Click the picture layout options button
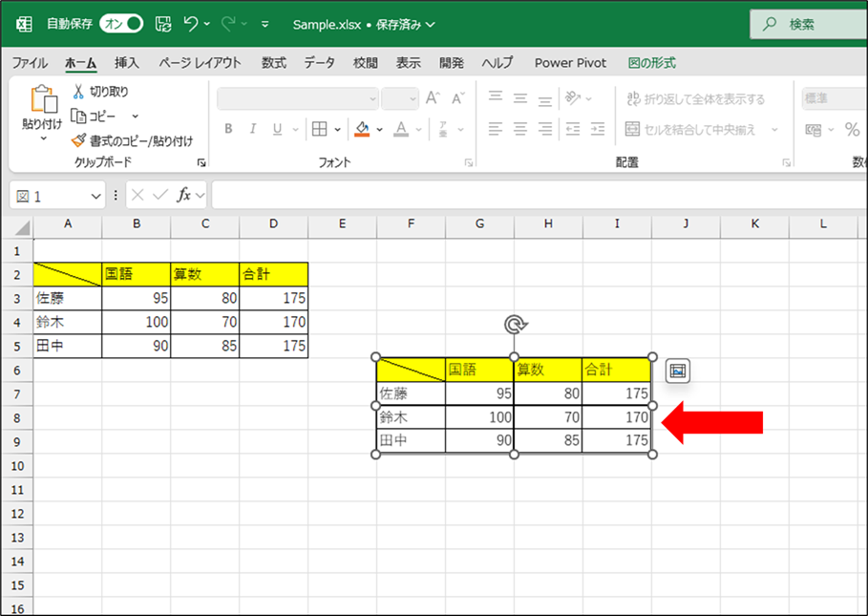The width and height of the screenshot is (868, 616). click(x=678, y=371)
